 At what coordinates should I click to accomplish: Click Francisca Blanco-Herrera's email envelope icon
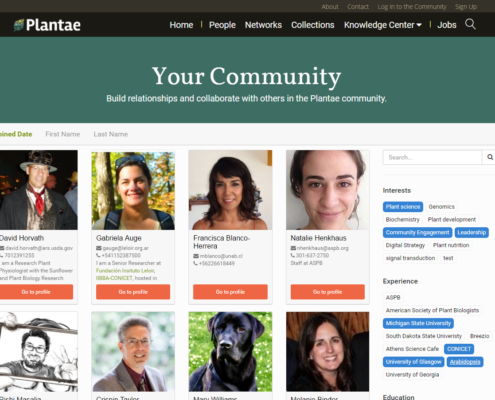pyautogui.click(x=196, y=256)
